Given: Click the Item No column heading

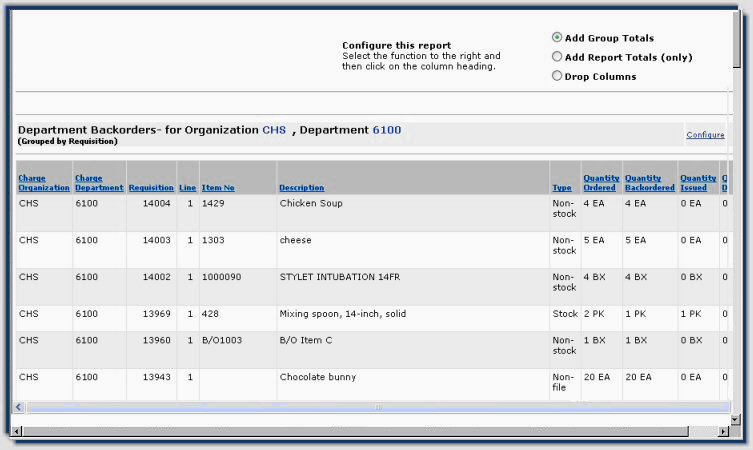Looking at the screenshot, I should 218,188.
